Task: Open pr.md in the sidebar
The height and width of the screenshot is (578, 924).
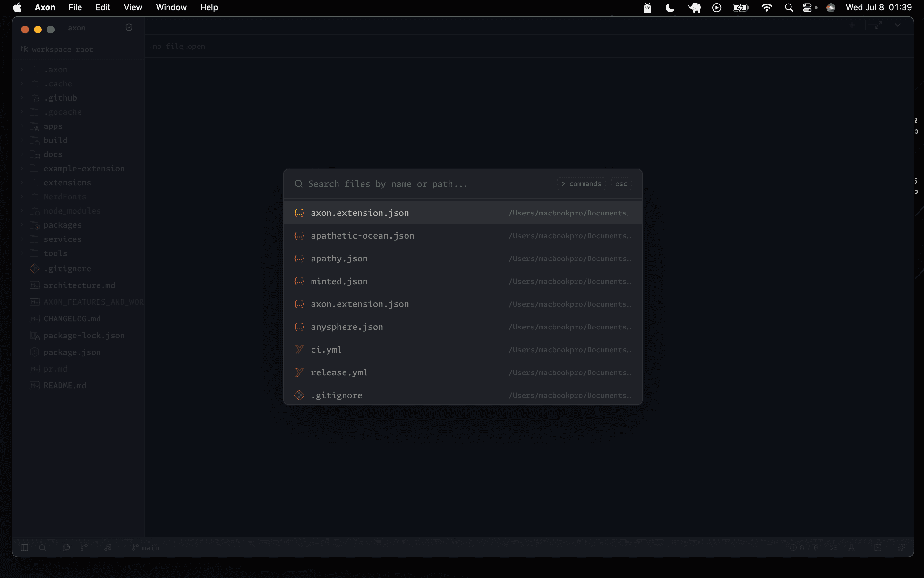Action: (x=78, y=369)
